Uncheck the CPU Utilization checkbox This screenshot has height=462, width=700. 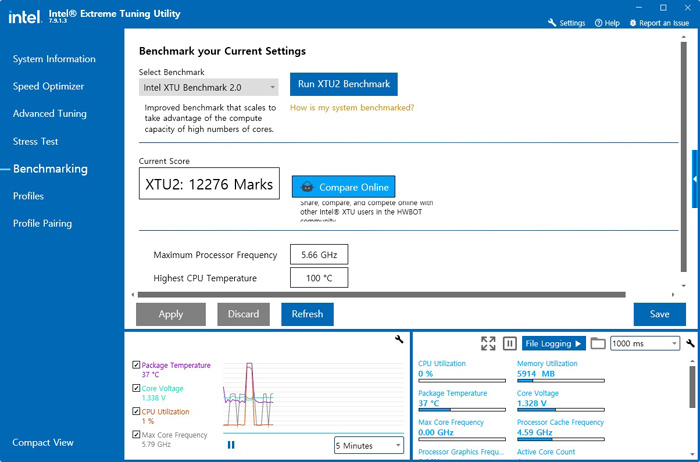click(136, 411)
